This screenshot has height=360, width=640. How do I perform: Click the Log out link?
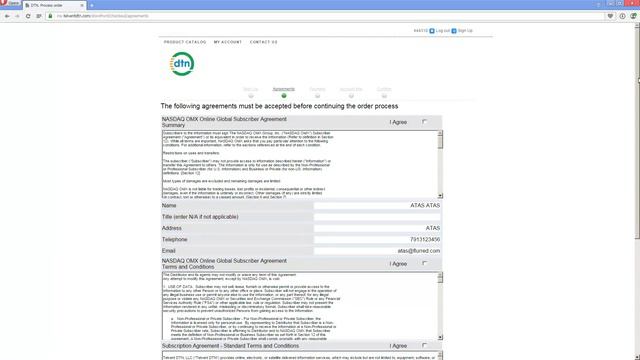pyautogui.click(x=442, y=31)
